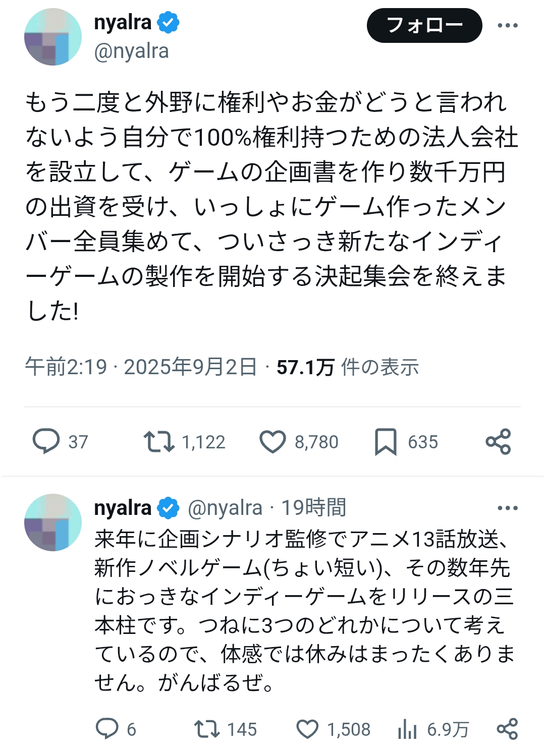Open more options menu on reply tweet

coord(507,508)
